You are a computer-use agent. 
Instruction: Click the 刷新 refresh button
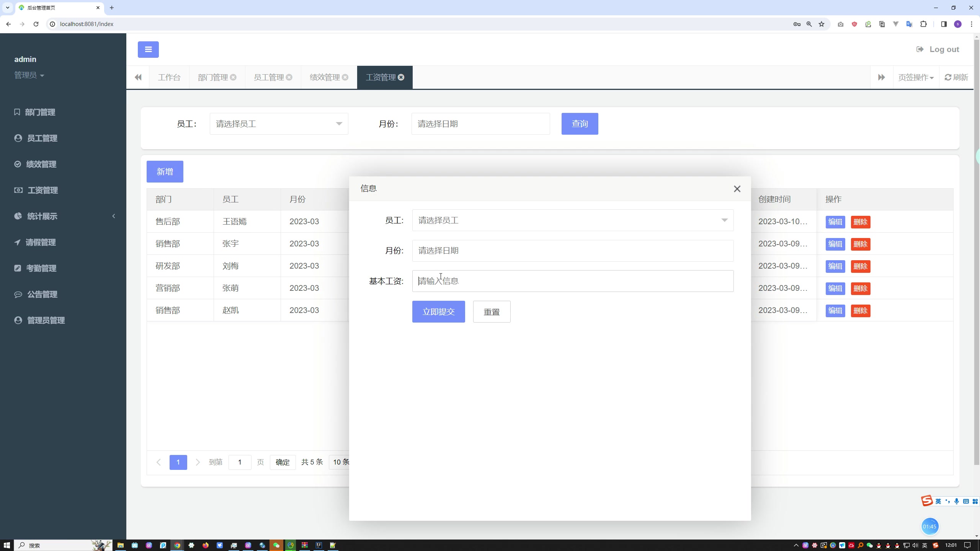click(956, 77)
